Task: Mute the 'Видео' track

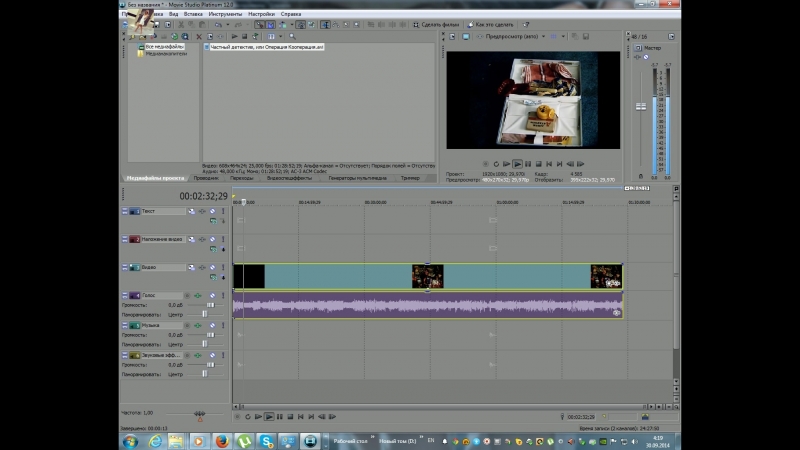Action: point(212,268)
